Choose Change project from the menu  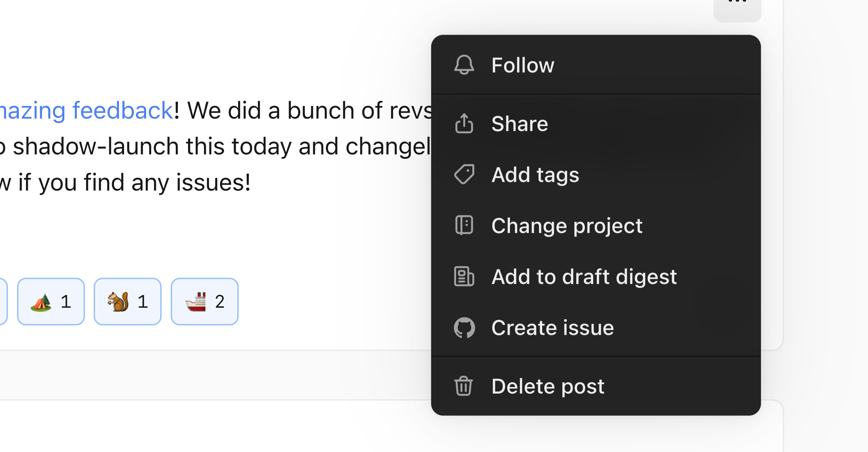tap(567, 226)
